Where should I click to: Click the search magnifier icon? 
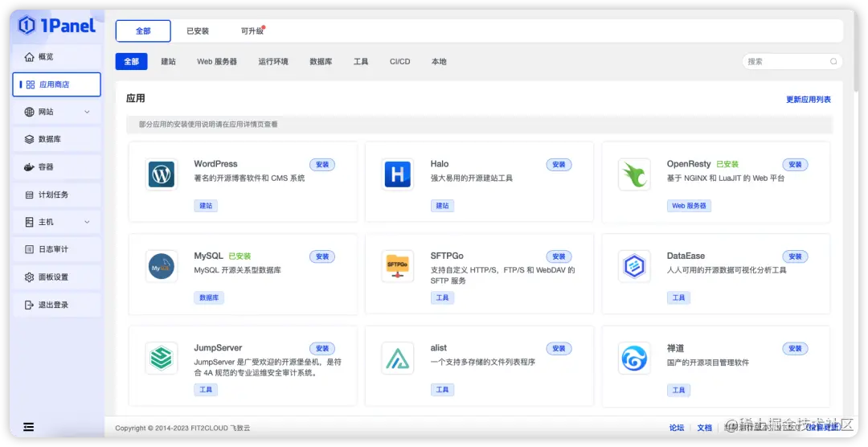(x=833, y=61)
